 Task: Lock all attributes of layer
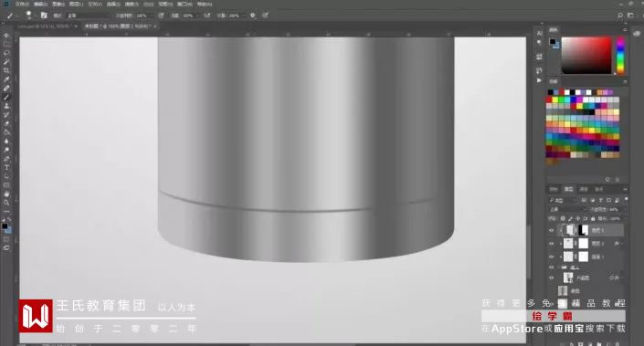tap(593, 219)
